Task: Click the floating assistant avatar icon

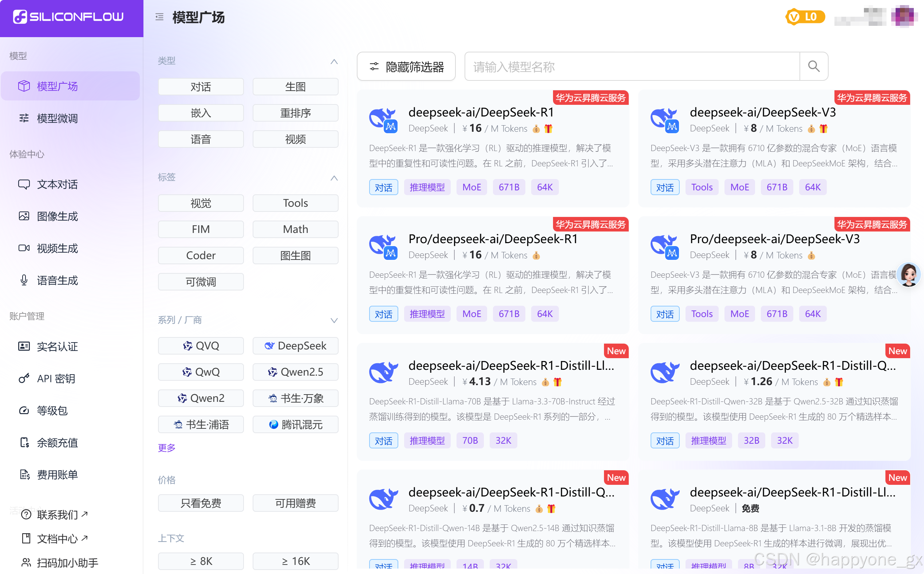Action: coord(908,274)
